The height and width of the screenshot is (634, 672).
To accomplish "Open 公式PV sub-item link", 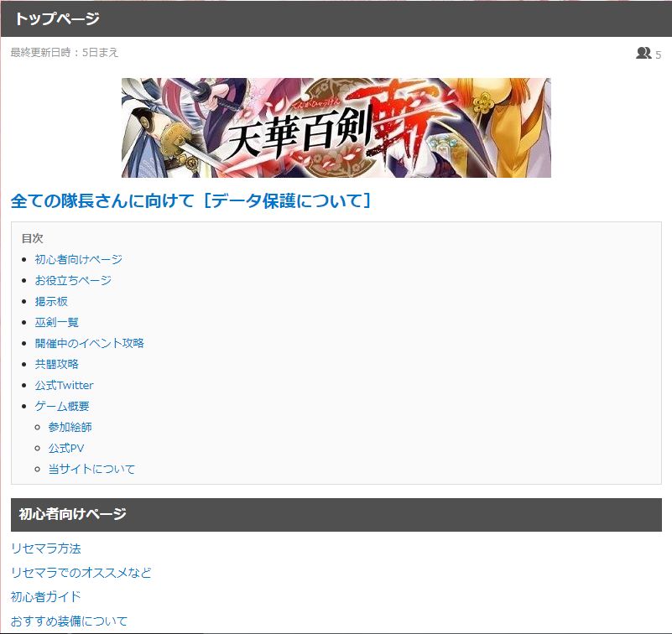I will [66, 448].
